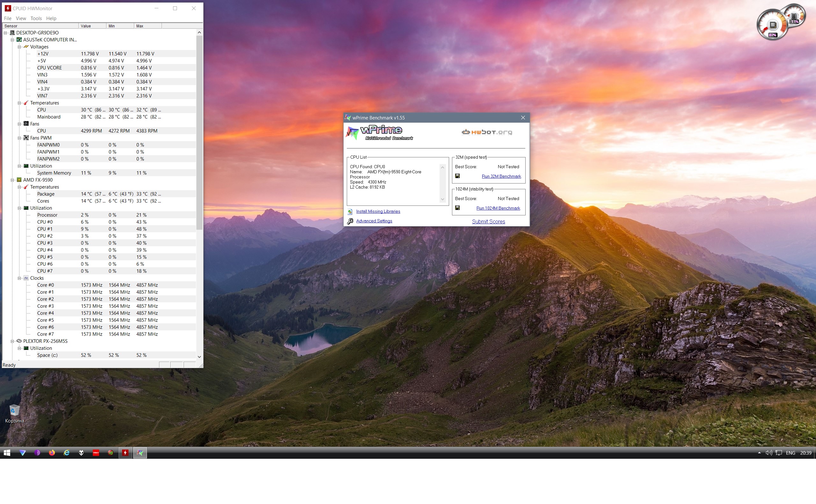Switch to HWMonitor in the taskbar
816x504 pixels.
[125, 453]
